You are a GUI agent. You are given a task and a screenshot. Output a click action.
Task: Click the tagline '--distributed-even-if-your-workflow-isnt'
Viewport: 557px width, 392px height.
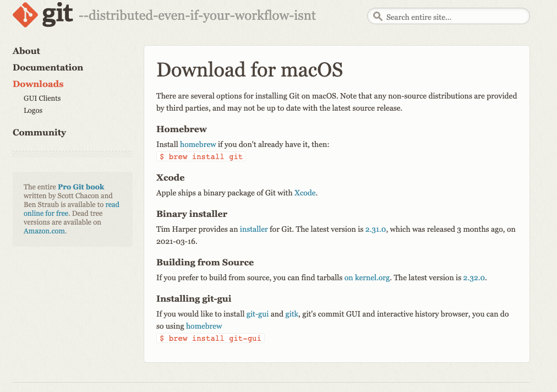[x=197, y=15]
